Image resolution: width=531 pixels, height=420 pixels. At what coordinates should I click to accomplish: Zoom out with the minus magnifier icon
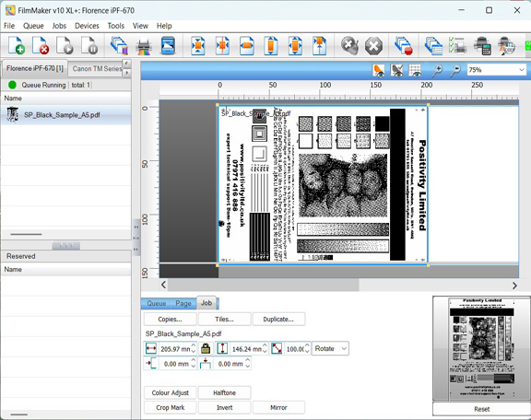click(x=455, y=70)
